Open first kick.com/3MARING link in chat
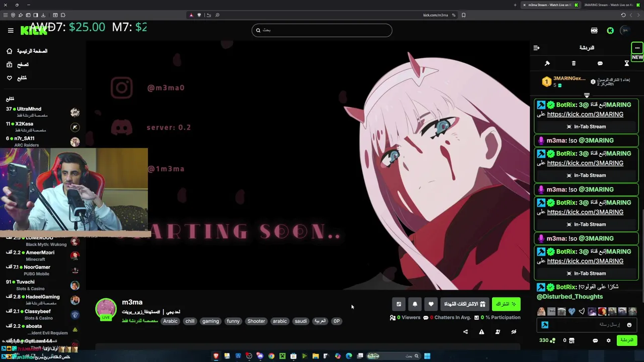The width and height of the screenshot is (644, 362). (585, 115)
